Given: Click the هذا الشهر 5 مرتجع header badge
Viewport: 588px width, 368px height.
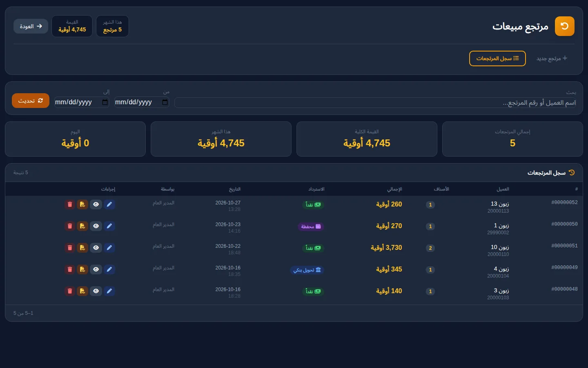Looking at the screenshot, I should [112, 26].
